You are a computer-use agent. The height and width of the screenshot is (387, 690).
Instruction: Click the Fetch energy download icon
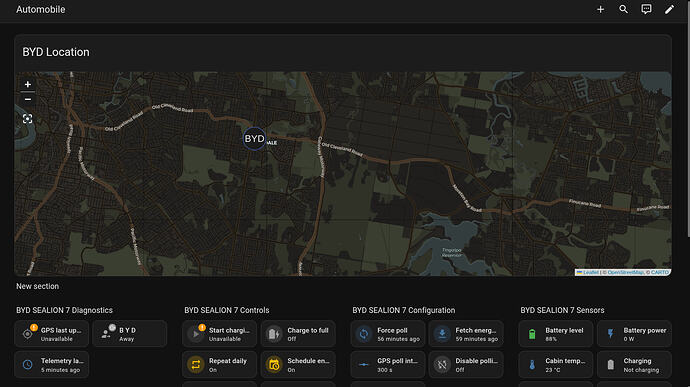tap(442, 334)
